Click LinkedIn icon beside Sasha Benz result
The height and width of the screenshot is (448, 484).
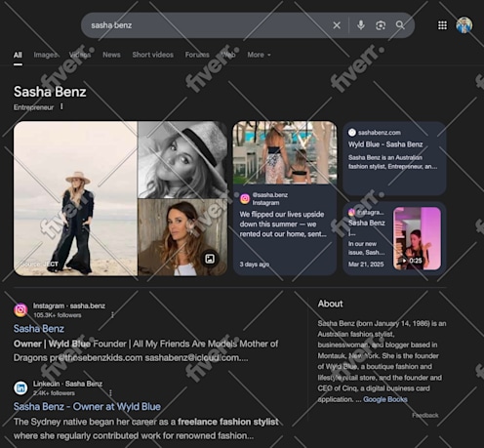coord(20,387)
